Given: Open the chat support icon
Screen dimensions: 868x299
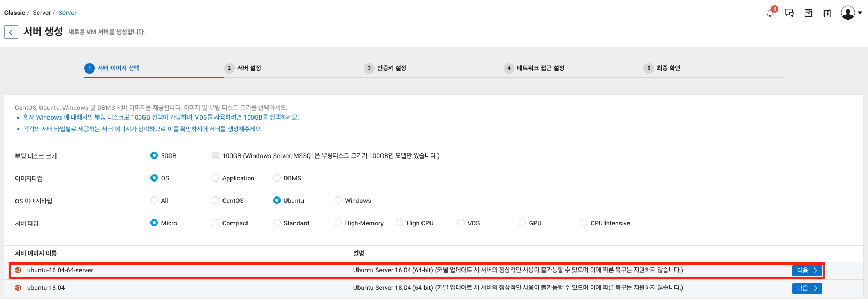Looking at the screenshot, I should [790, 13].
